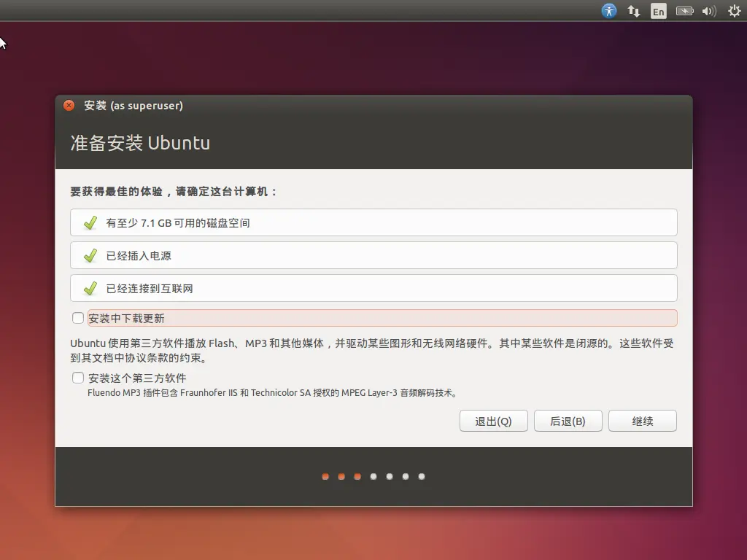747x560 pixels.
Task: Click the 准备安装 Ubuntu heading
Action: 140,143
